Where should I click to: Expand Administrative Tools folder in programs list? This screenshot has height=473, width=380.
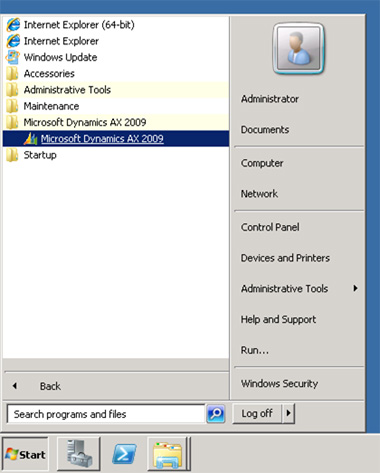(115, 90)
